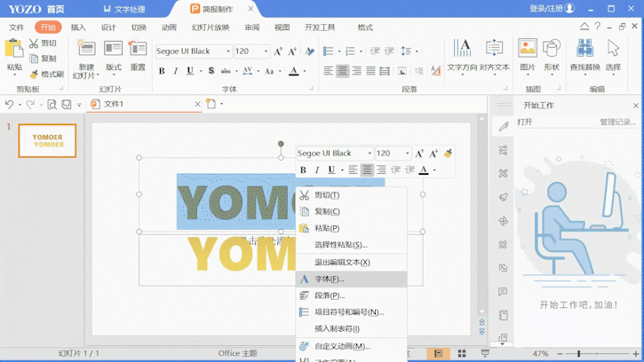
Task: Click ribbon font color A swatch
Action: [294, 71]
